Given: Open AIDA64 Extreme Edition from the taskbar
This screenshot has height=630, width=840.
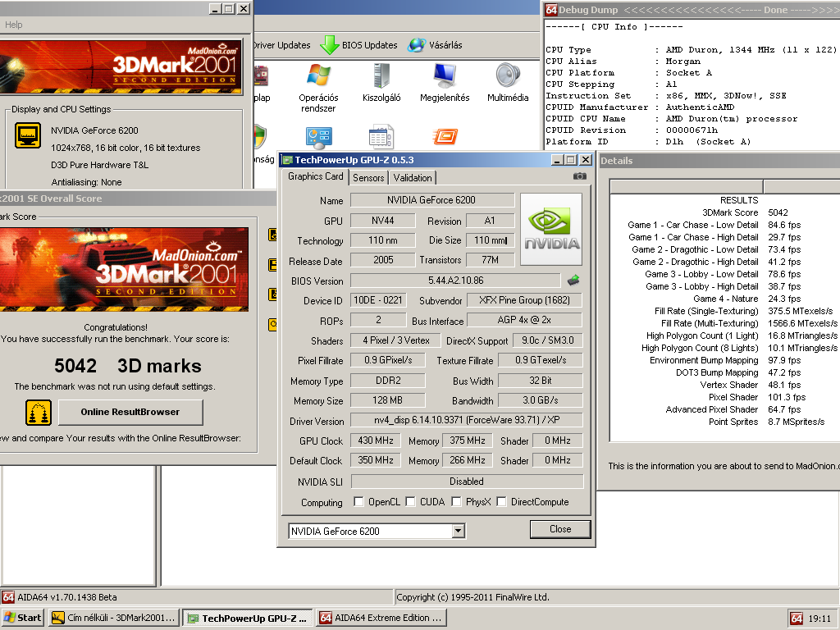Looking at the screenshot, I should point(381,618).
